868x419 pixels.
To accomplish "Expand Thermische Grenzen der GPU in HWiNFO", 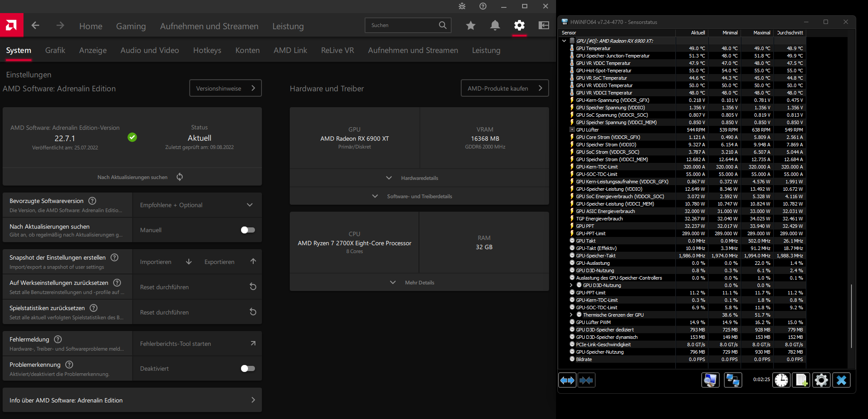I will click(571, 315).
